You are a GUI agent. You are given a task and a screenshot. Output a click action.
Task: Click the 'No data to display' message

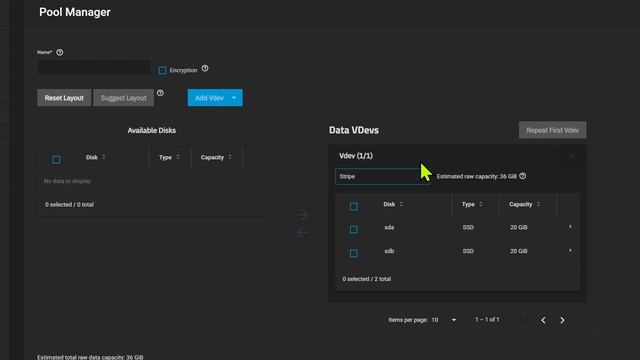pyautogui.click(x=67, y=181)
